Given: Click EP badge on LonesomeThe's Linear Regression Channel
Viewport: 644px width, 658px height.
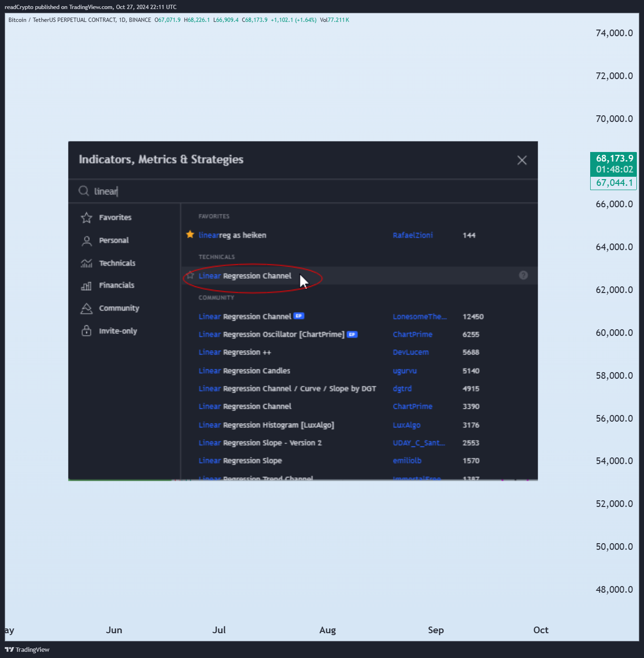Looking at the screenshot, I should (299, 316).
